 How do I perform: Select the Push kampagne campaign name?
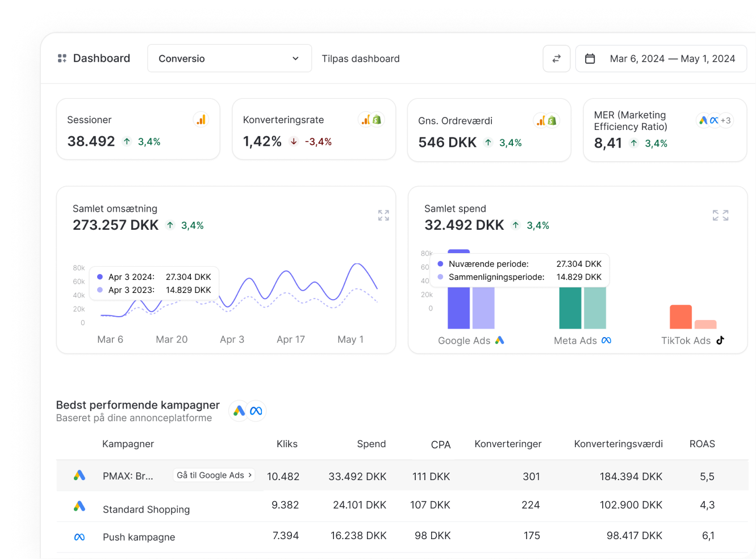[x=139, y=537]
